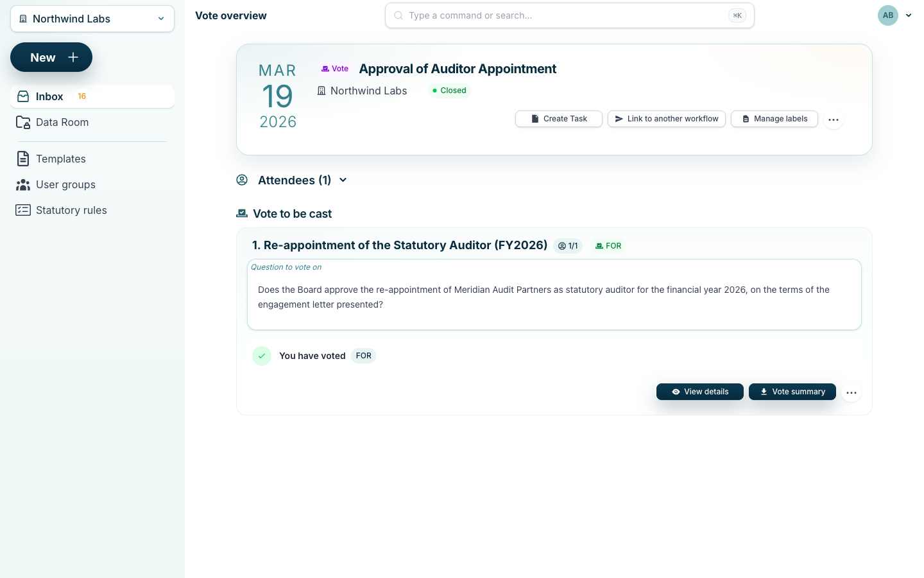This screenshot has width=924, height=578.
Task: Click the Data Room folder icon
Action: pos(23,122)
